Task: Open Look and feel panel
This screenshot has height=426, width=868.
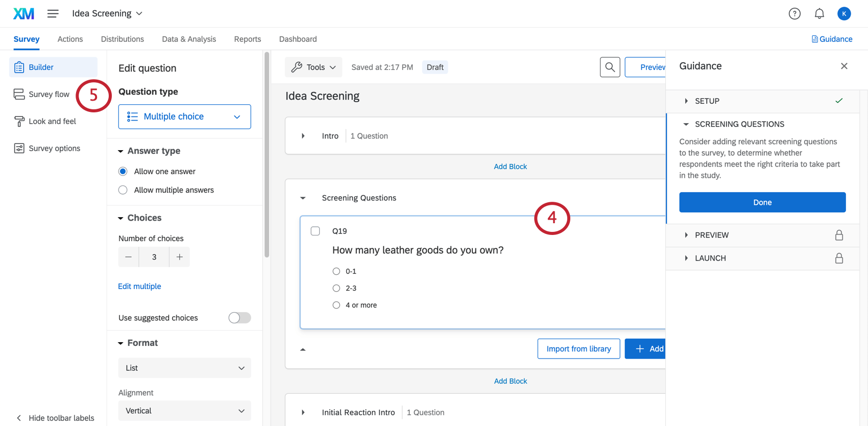Action: click(52, 121)
